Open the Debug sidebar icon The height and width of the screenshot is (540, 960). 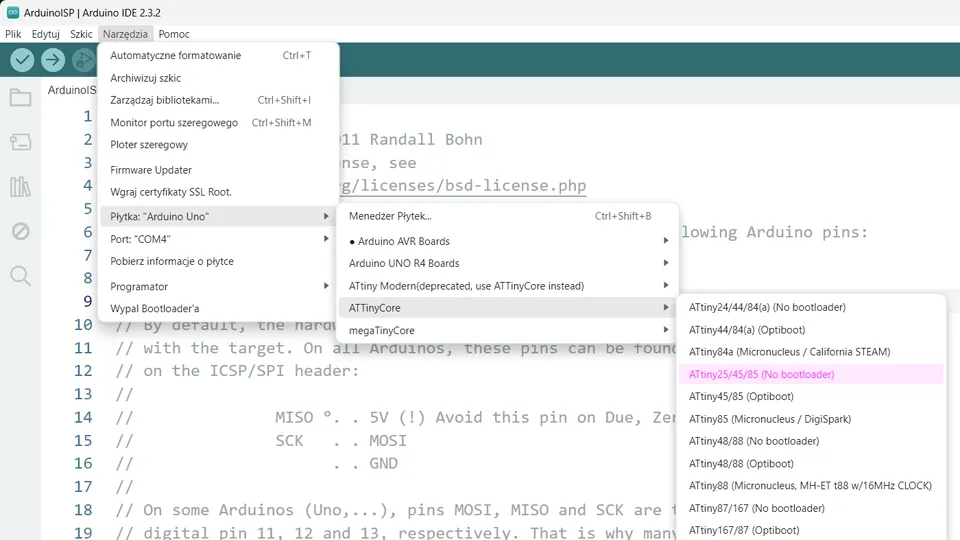[x=20, y=231]
